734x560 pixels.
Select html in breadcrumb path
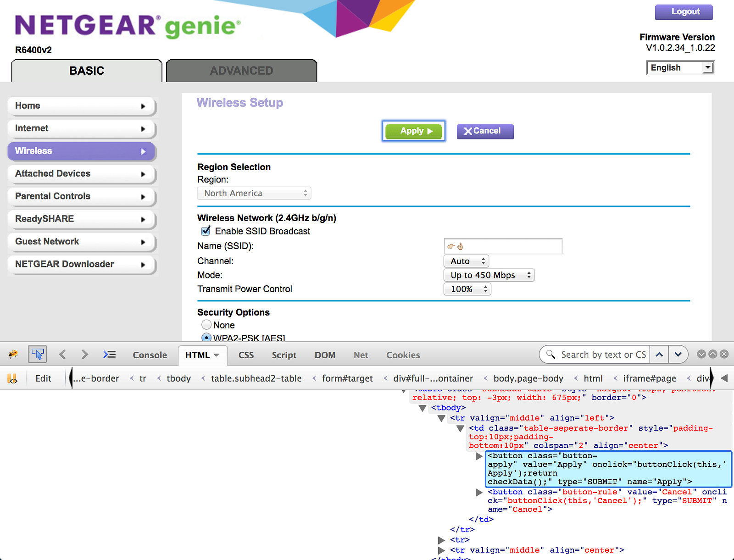click(x=593, y=378)
